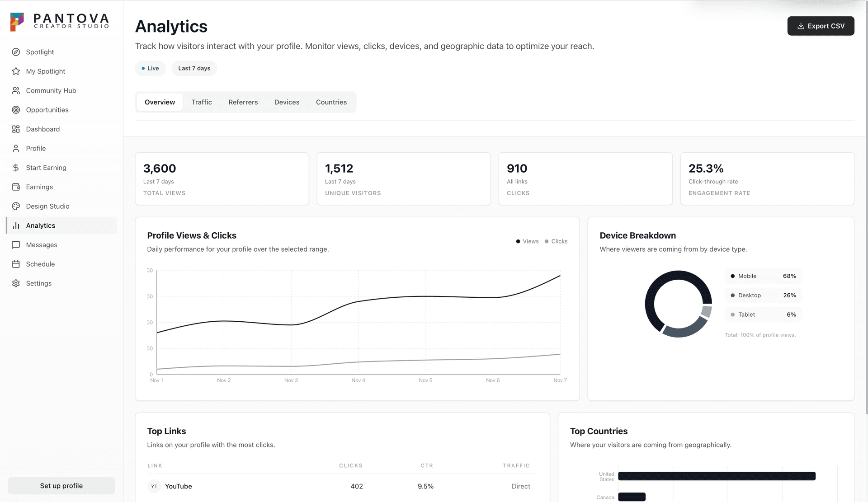The image size is (868, 502).
Task: Switch to the Countries tab
Action: pos(331,102)
